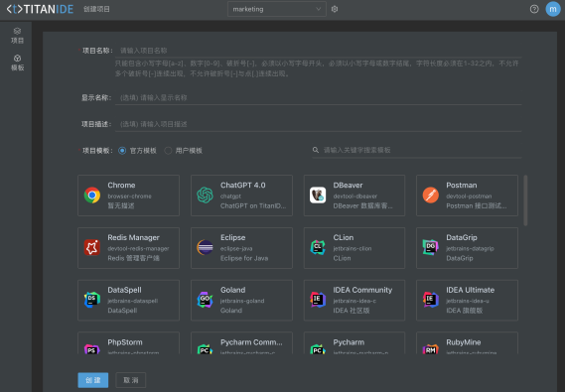Click the template list scrollbar
Image resolution: width=566 pixels, height=392 pixels.
(525, 200)
